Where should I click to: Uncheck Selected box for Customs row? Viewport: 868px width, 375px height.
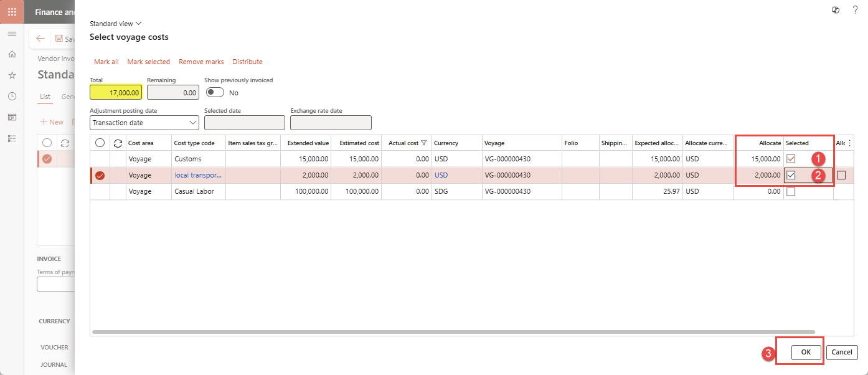pos(791,159)
